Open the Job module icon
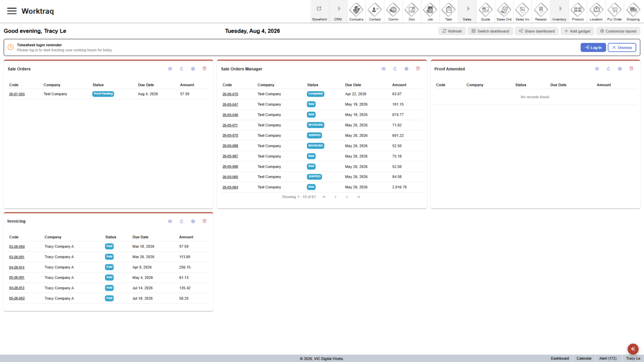 (430, 11)
